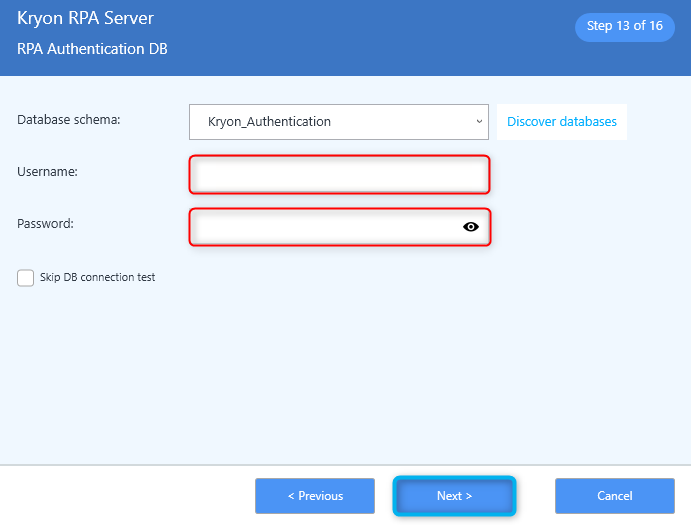The width and height of the screenshot is (691, 525).
Task: Proceed with the Next button
Action: 454,496
